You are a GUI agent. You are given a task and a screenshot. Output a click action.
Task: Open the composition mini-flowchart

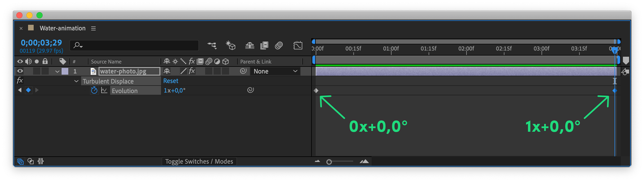[212, 45]
